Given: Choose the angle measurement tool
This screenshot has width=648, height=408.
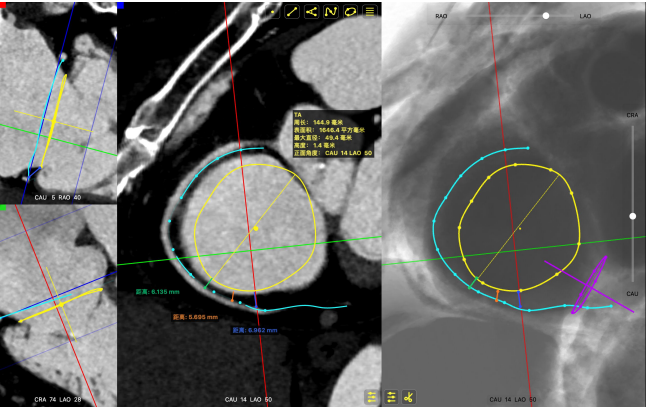Looking at the screenshot, I should [x=311, y=12].
